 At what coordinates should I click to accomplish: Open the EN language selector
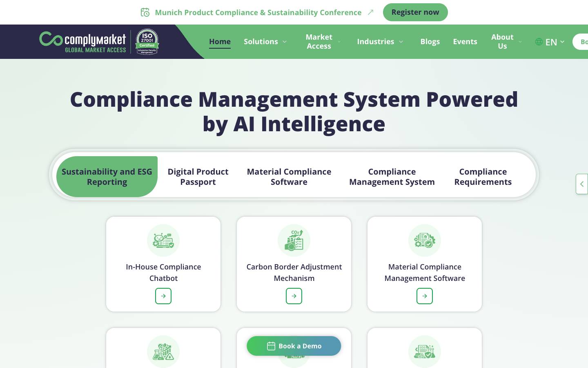(550, 42)
